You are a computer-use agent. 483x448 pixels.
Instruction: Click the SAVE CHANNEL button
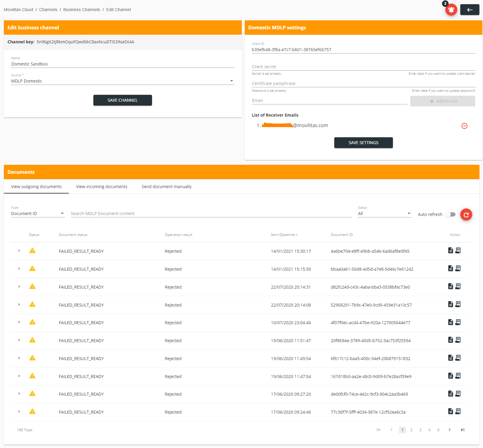click(122, 100)
